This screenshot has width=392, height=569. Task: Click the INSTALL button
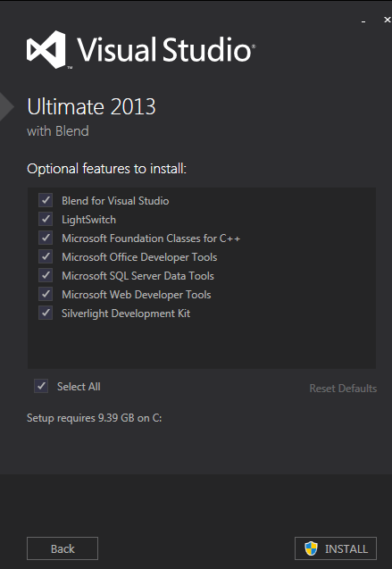[x=336, y=548]
